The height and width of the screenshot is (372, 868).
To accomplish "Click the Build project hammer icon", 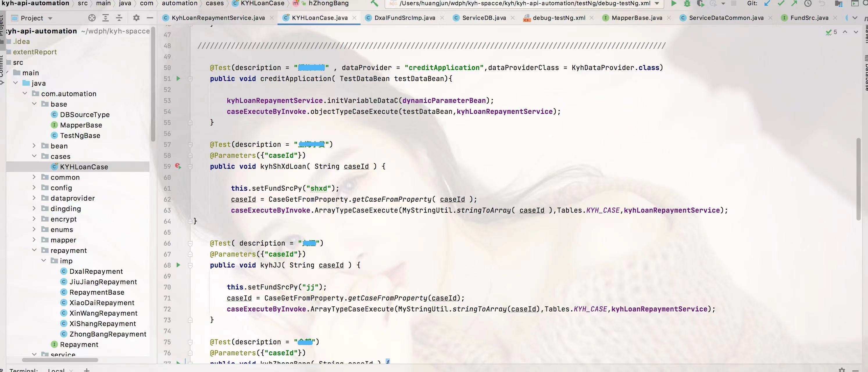I will pos(374,3).
